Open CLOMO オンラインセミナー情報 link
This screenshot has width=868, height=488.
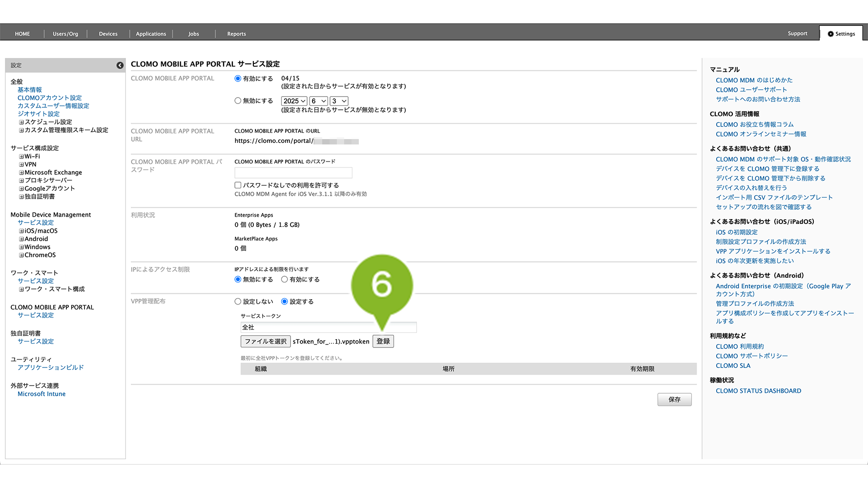point(761,134)
